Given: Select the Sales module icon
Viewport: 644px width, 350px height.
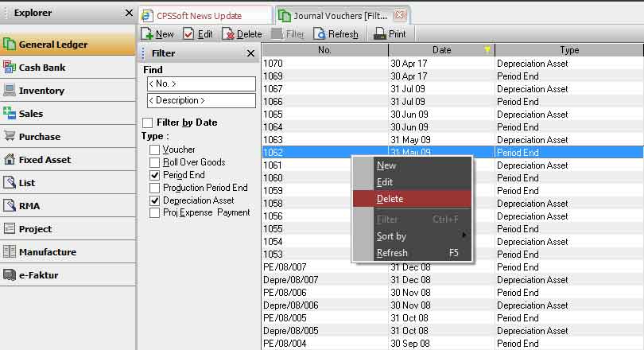Looking at the screenshot, I should click(x=10, y=114).
